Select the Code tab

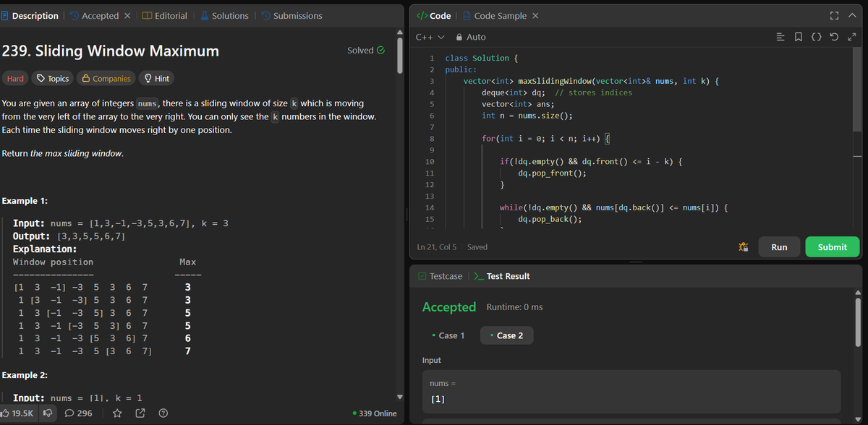435,16
